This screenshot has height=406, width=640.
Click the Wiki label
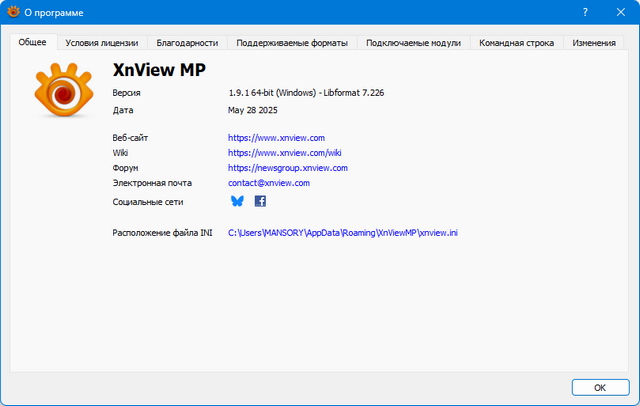[x=120, y=153]
